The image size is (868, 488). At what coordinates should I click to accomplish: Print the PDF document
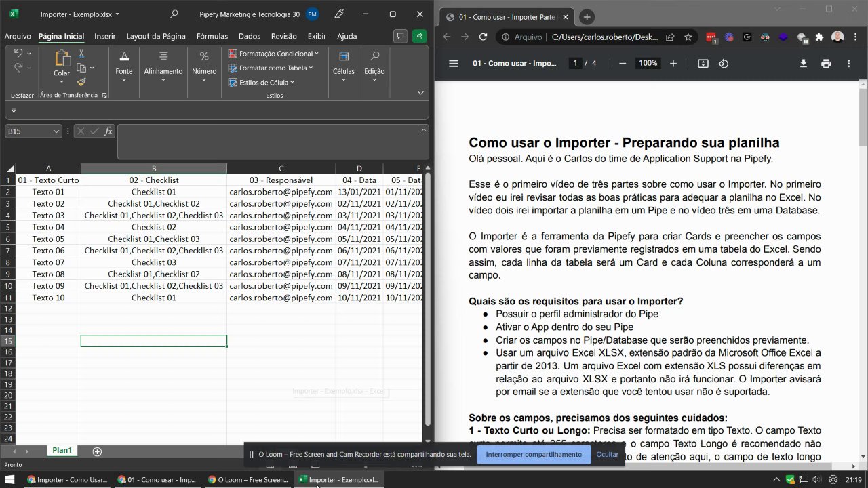pos(826,64)
